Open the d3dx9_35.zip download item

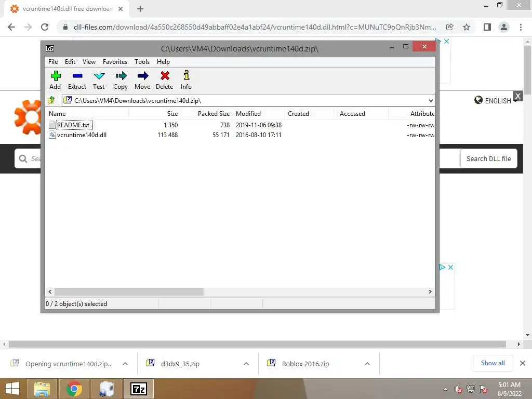180,364
